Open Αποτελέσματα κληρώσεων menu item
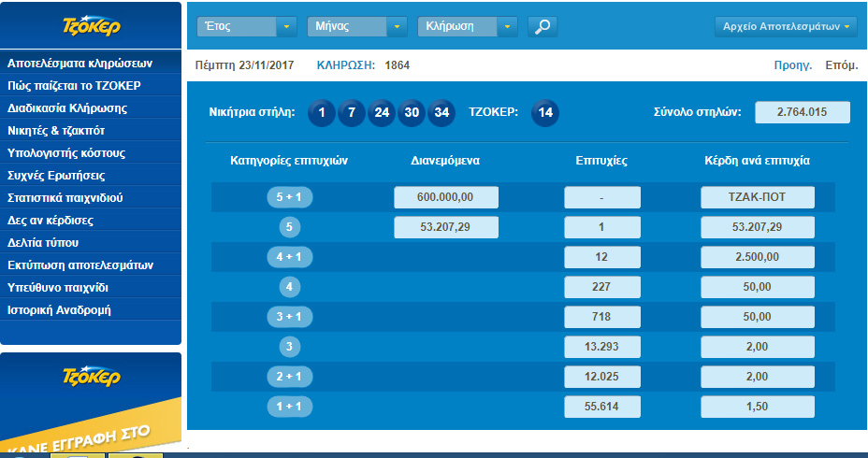This screenshot has width=868, height=458. [x=80, y=64]
